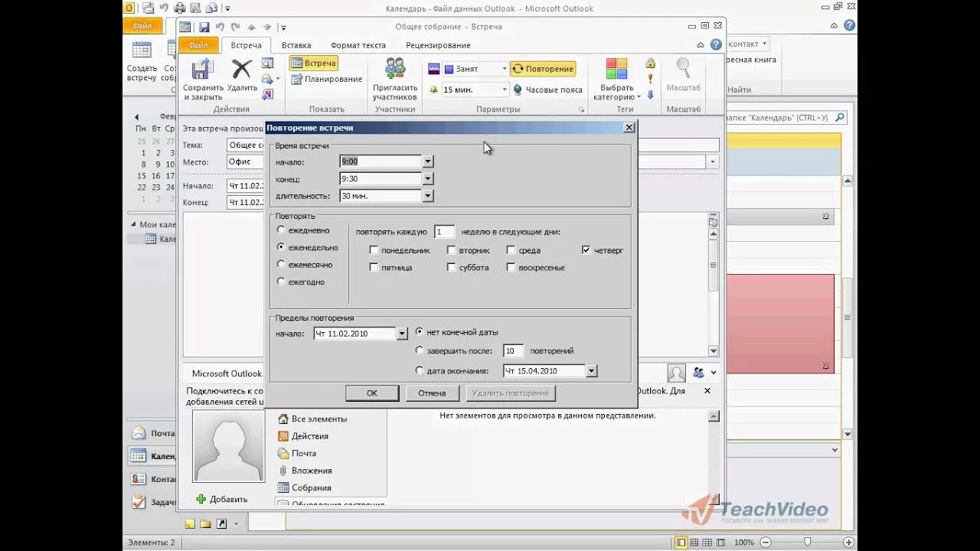Click Cancel in the recurrence dialog
The height and width of the screenshot is (551, 980).
coord(432,393)
